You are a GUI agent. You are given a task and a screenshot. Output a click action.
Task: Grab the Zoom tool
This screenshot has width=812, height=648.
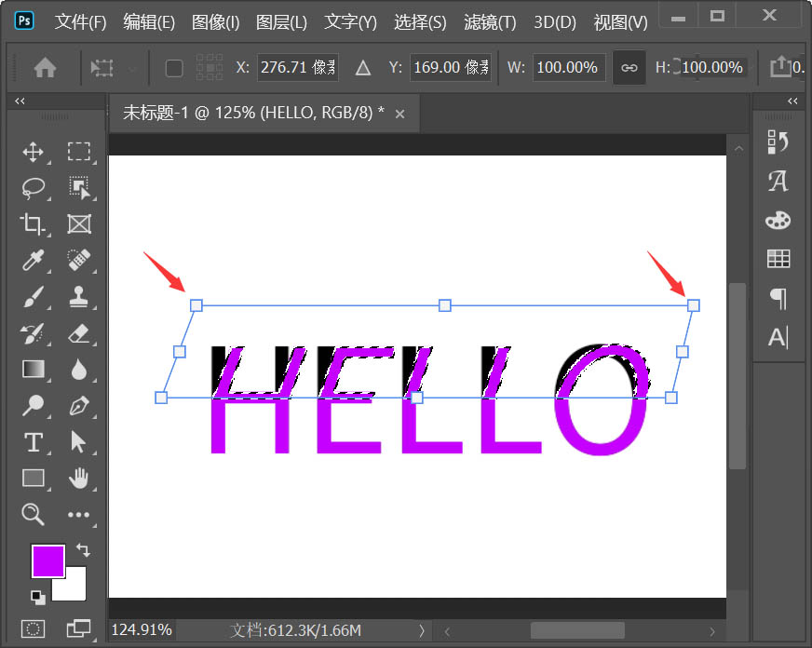(34, 515)
